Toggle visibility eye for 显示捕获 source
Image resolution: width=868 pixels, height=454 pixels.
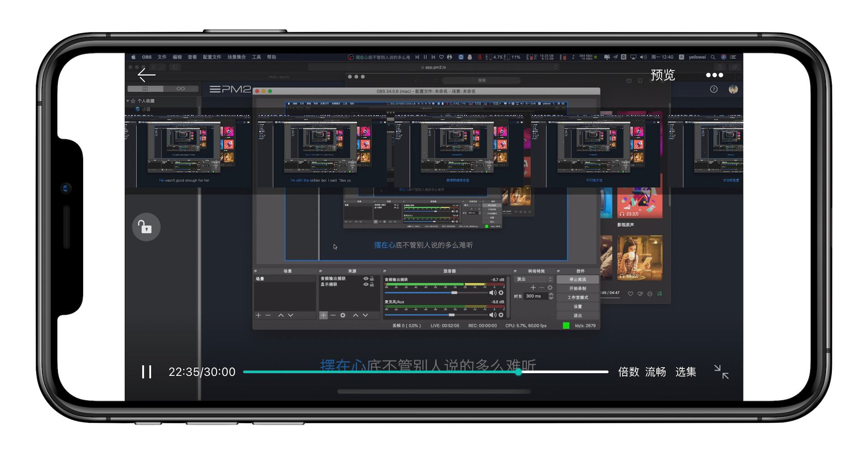point(366,285)
